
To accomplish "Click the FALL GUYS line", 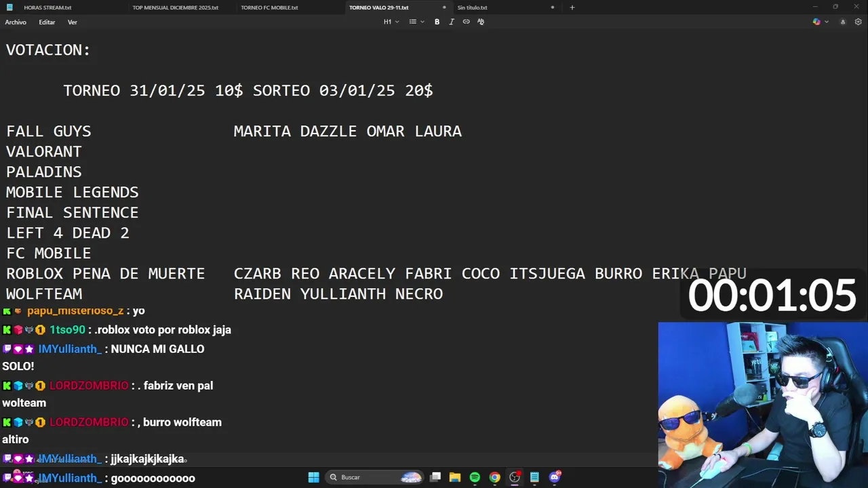I will pos(48,131).
